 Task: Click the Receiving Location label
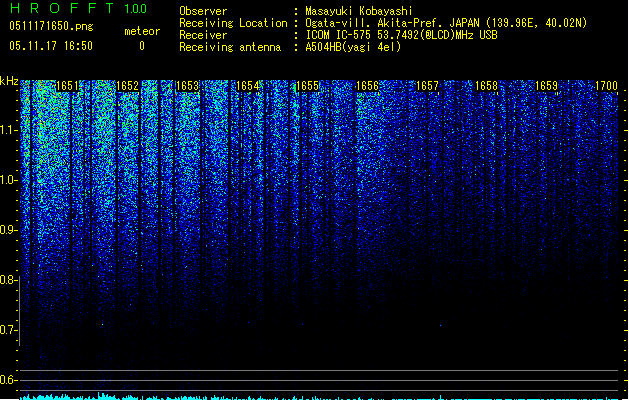click(233, 23)
